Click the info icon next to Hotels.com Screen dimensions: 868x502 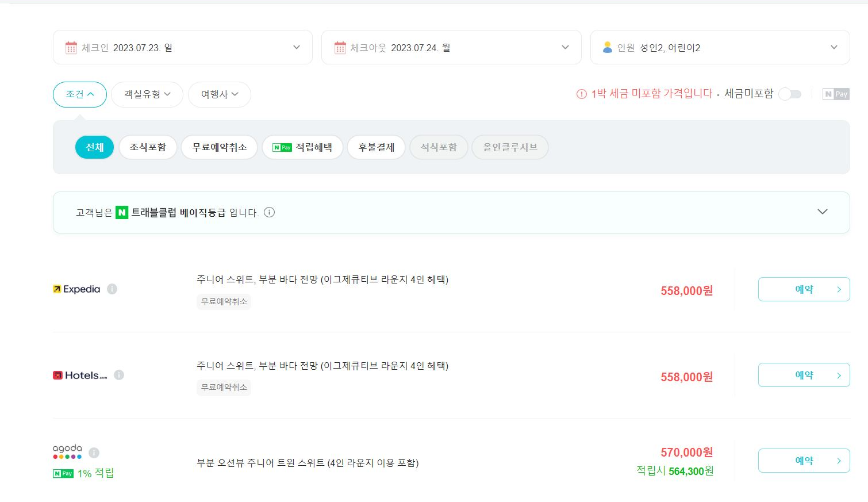119,375
